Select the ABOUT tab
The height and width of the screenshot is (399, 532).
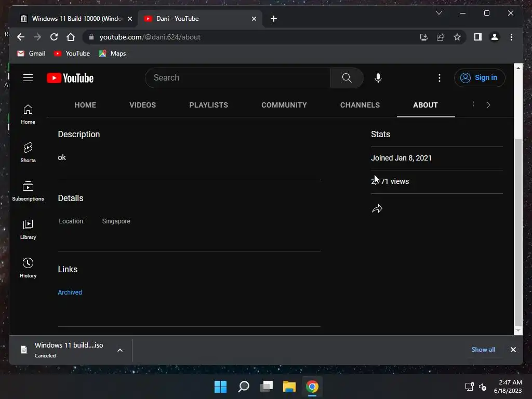tap(425, 105)
